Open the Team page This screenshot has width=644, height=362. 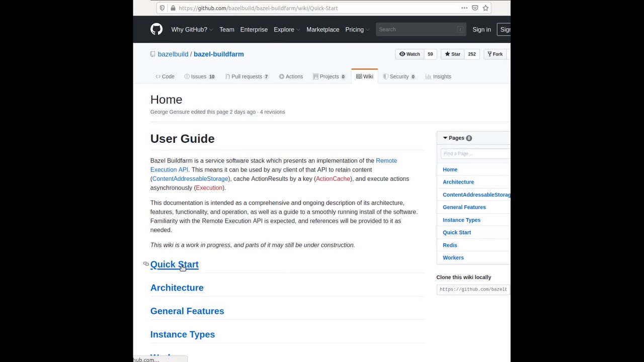(226, 30)
